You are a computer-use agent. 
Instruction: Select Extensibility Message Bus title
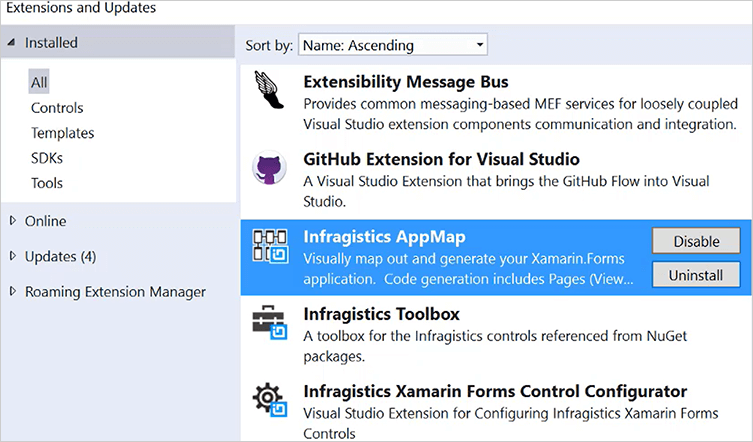click(x=406, y=82)
